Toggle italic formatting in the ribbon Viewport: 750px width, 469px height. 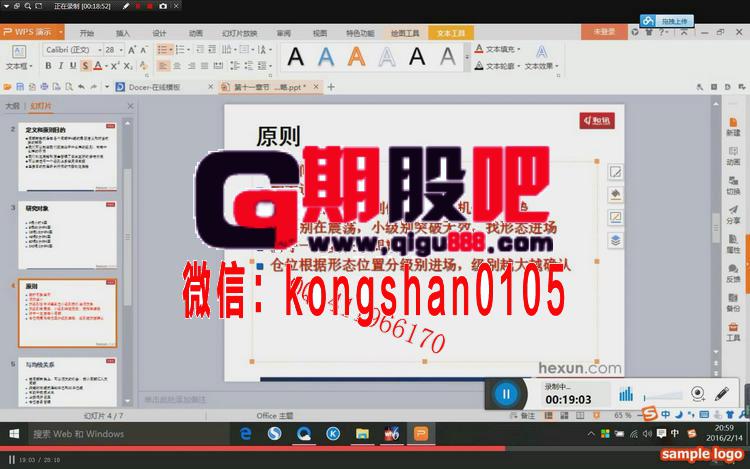pos(61,65)
